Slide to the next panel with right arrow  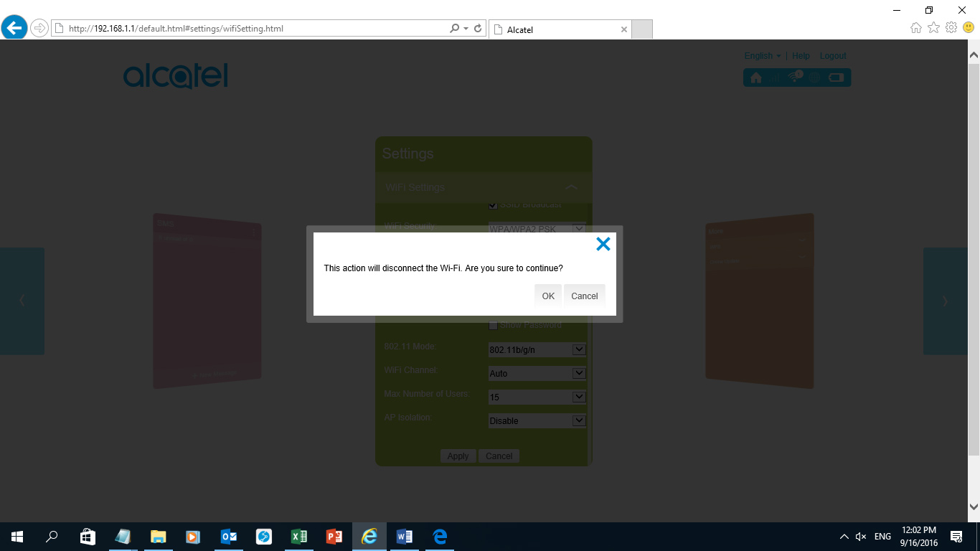[x=945, y=301]
